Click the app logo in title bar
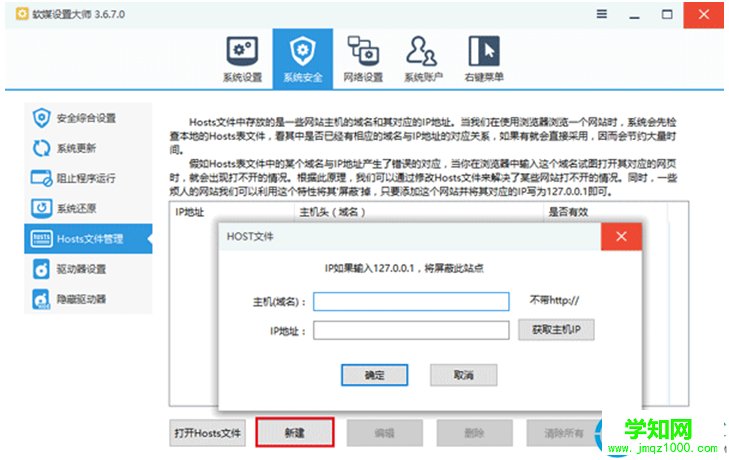 [x=22, y=14]
